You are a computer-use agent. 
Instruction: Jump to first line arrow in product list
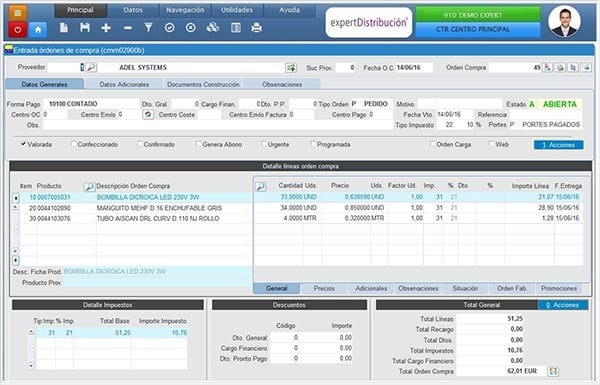[15, 198]
